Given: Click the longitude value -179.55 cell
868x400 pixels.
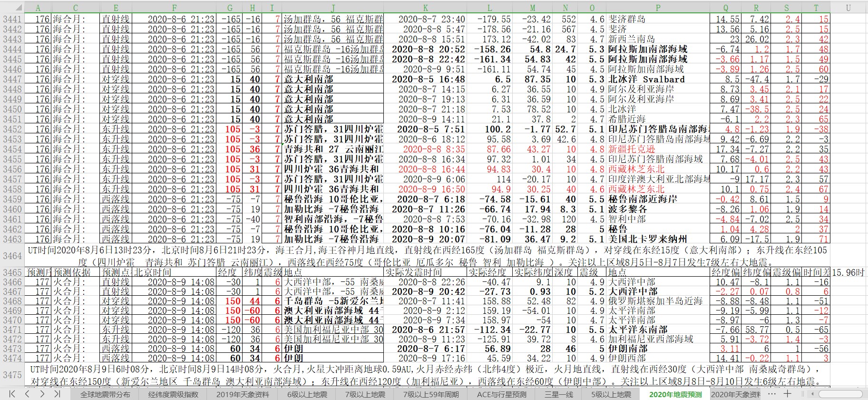Looking at the screenshot, I should click(489, 19).
